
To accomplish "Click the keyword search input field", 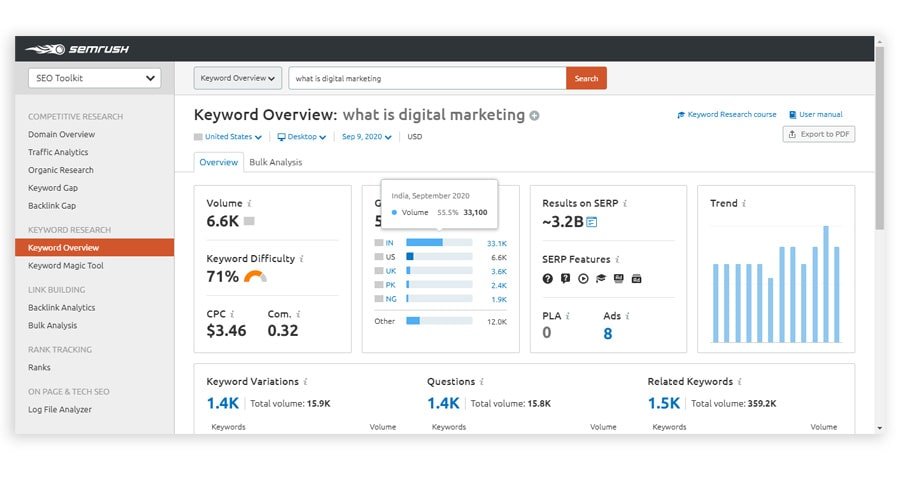I will point(428,79).
